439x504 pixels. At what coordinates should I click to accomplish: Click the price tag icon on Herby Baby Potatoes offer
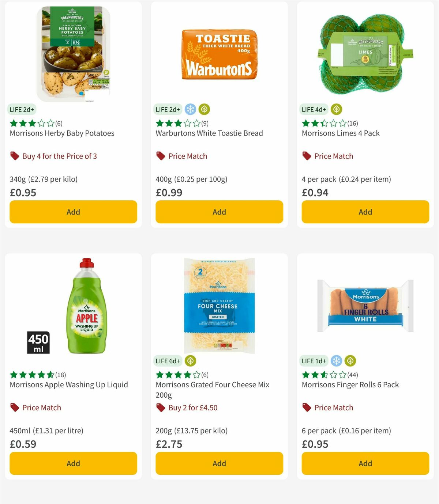pos(15,156)
